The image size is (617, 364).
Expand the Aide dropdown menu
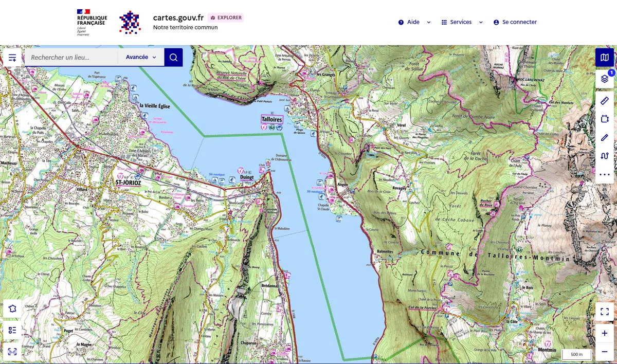[414, 22]
